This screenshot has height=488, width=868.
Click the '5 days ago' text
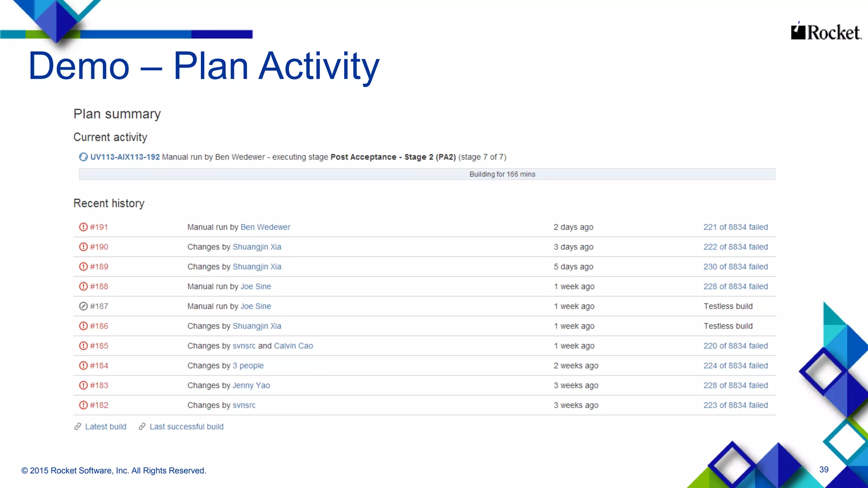click(573, 267)
